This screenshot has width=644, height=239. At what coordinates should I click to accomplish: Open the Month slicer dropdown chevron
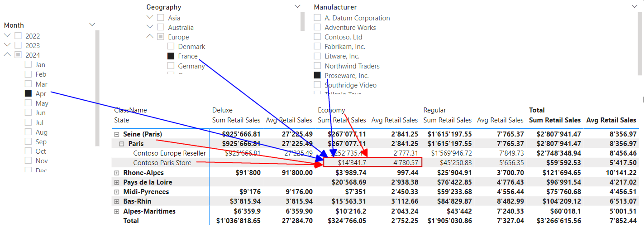92,25
